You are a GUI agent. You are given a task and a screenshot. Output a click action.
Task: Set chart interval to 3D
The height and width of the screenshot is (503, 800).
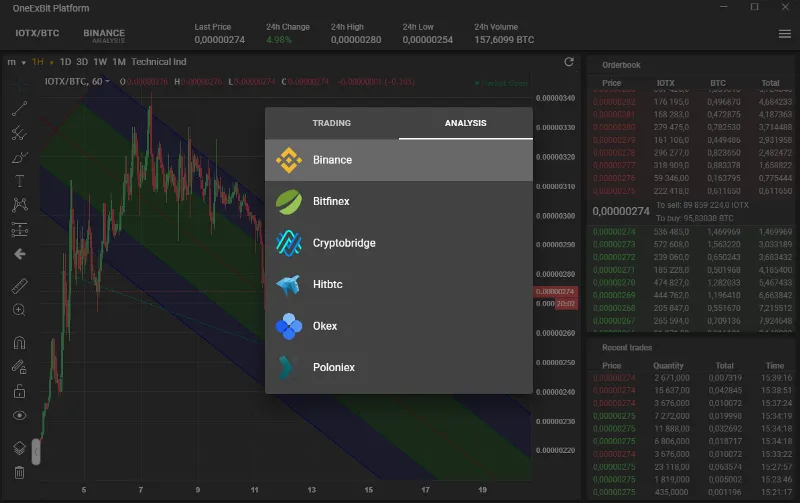82,62
